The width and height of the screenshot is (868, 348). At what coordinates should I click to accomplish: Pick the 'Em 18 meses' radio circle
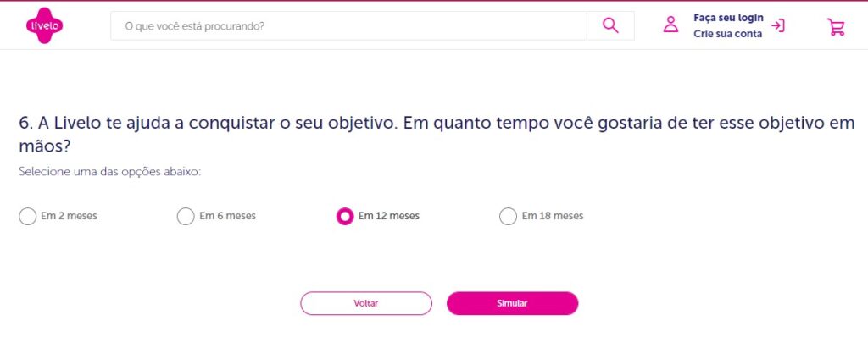pyautogui.click(x=508, y=216)
